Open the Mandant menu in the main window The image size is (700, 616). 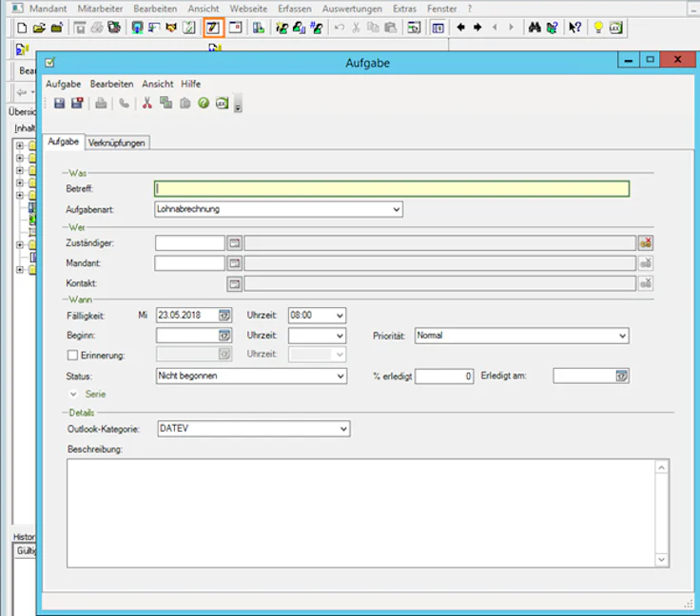(x=48, y=9)
